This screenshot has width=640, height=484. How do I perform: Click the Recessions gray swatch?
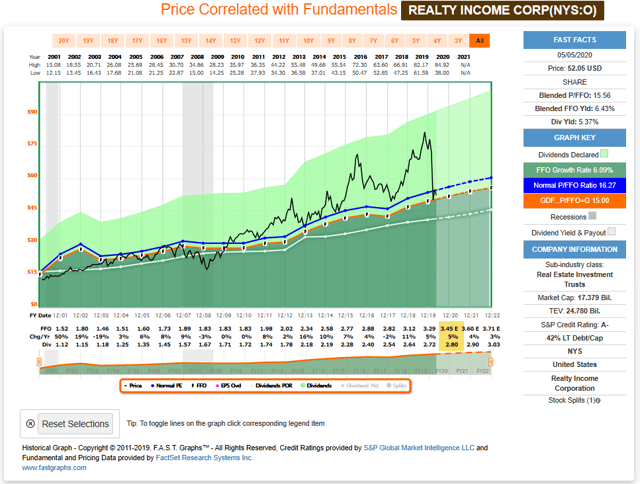592,216
